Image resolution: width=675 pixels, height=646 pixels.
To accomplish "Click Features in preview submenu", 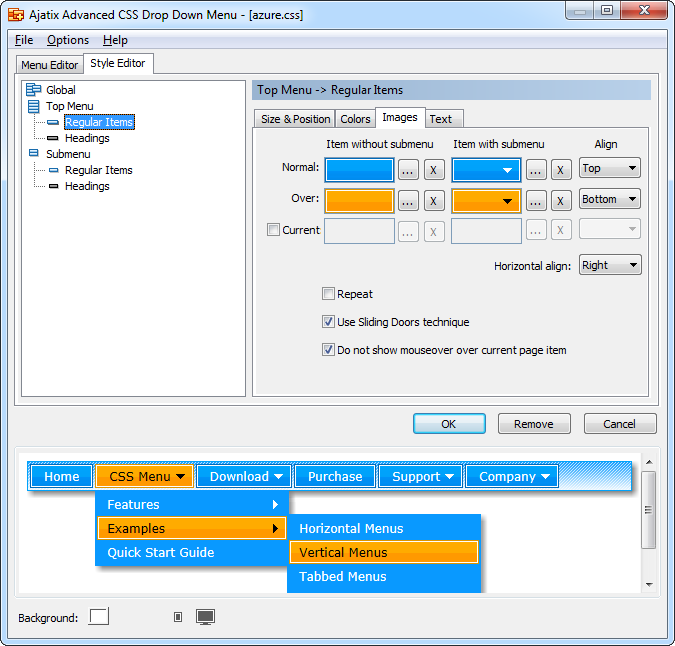I will tap(192, 504).
